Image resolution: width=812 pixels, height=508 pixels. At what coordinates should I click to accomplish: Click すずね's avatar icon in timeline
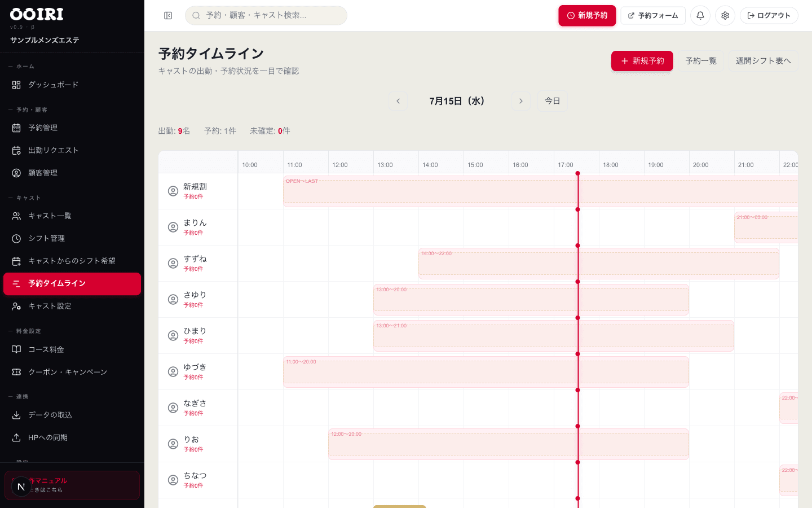click(173, 264)
